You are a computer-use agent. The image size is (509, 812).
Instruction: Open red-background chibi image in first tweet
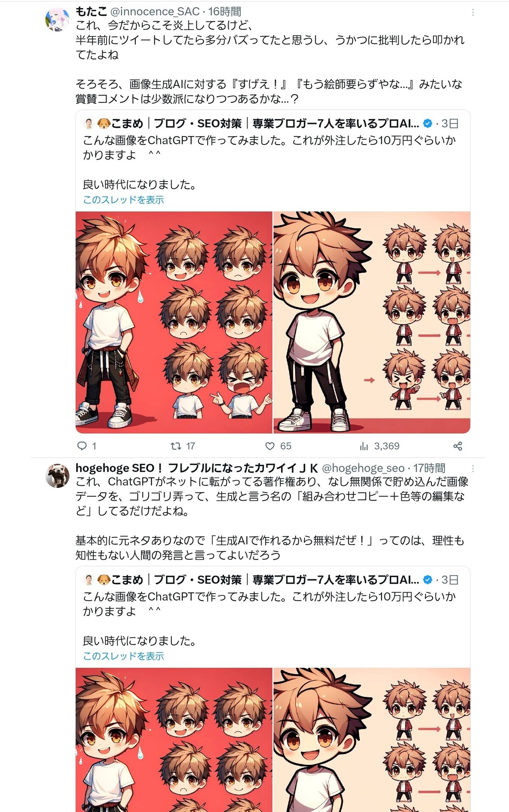[x=174, y=322]
